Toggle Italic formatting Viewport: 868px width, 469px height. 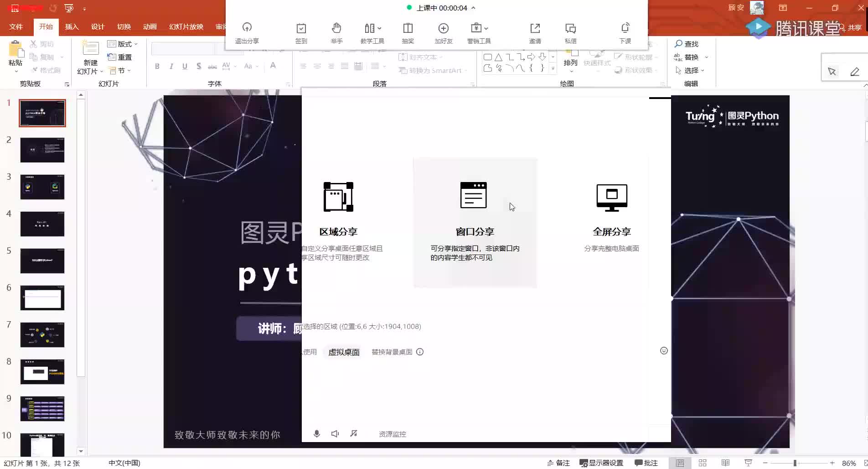[x=171, y=66]
